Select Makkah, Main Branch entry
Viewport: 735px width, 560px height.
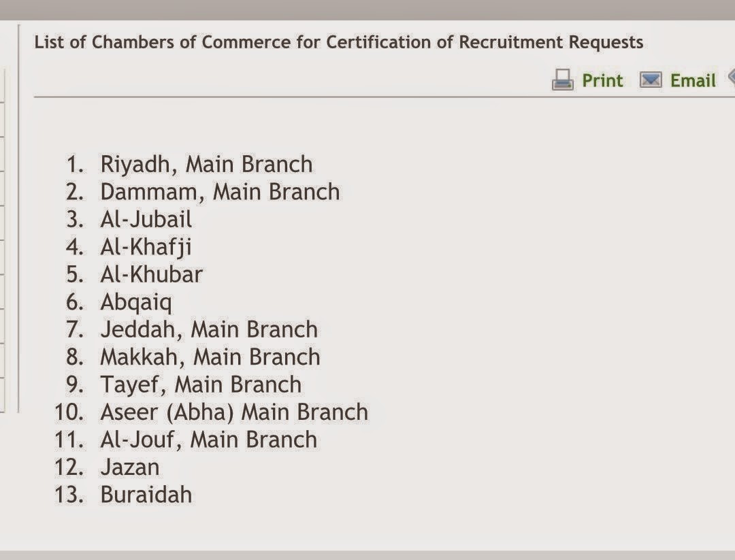pos(210,357)
